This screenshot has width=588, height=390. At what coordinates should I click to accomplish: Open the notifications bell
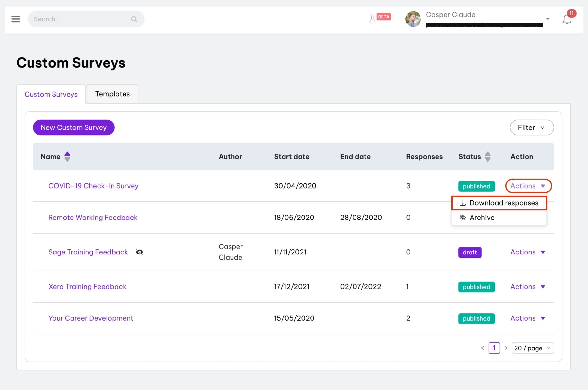tap(567, 19)
